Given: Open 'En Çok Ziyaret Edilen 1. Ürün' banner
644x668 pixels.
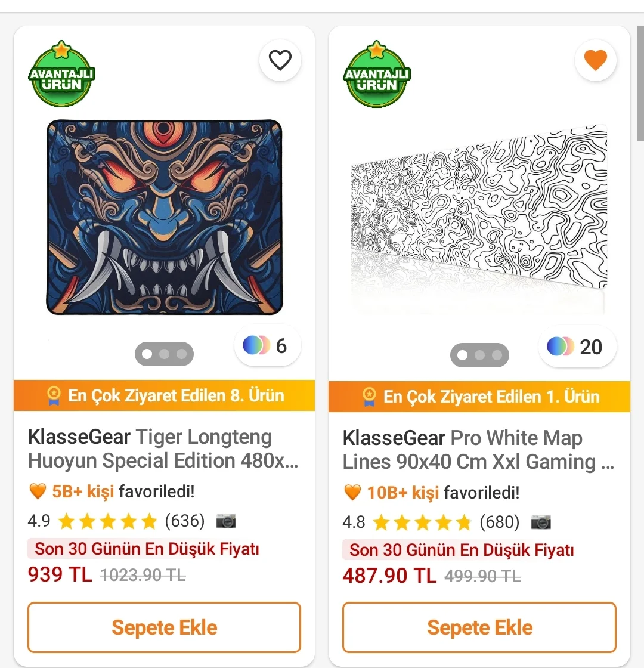Looking at the screenshot, I should [x=479, y=397].
